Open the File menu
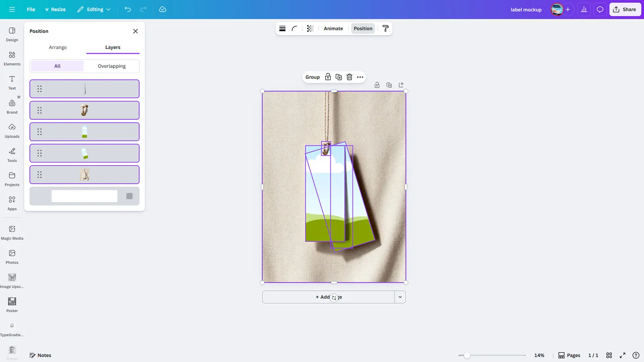 tap(31, 10)
